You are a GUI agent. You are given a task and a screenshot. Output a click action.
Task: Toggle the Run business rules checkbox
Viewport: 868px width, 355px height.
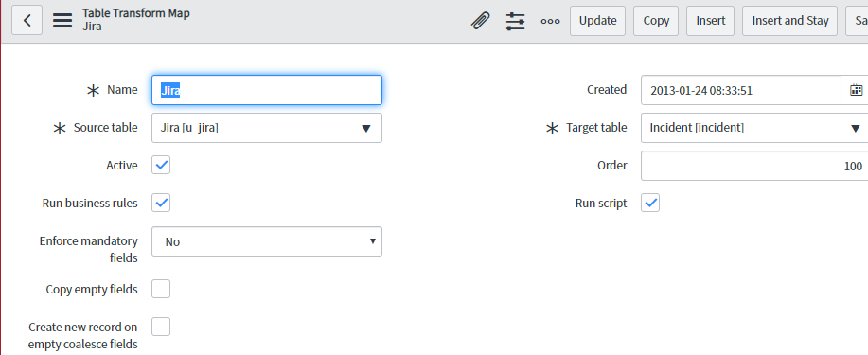[x=161, y=203]
